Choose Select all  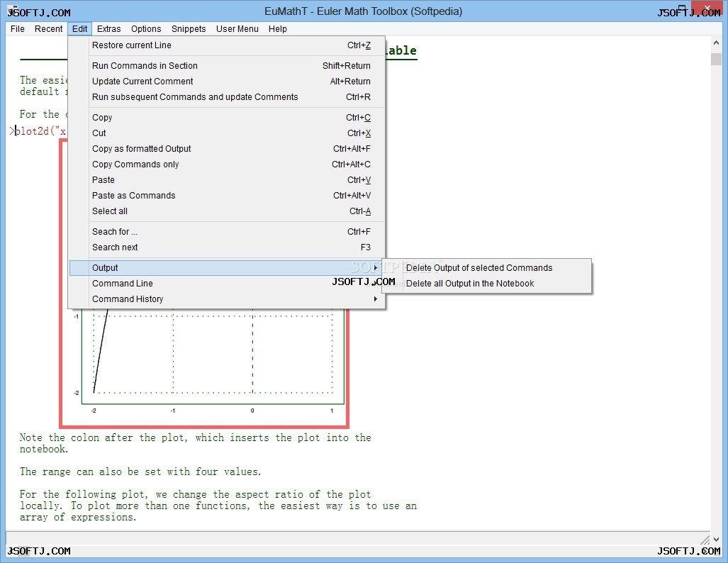tap(227, 211)
